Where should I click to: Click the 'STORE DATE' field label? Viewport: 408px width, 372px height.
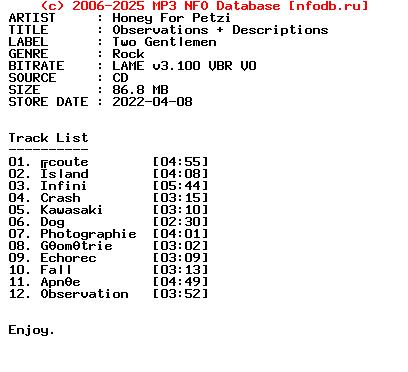(x=48, y=102)
